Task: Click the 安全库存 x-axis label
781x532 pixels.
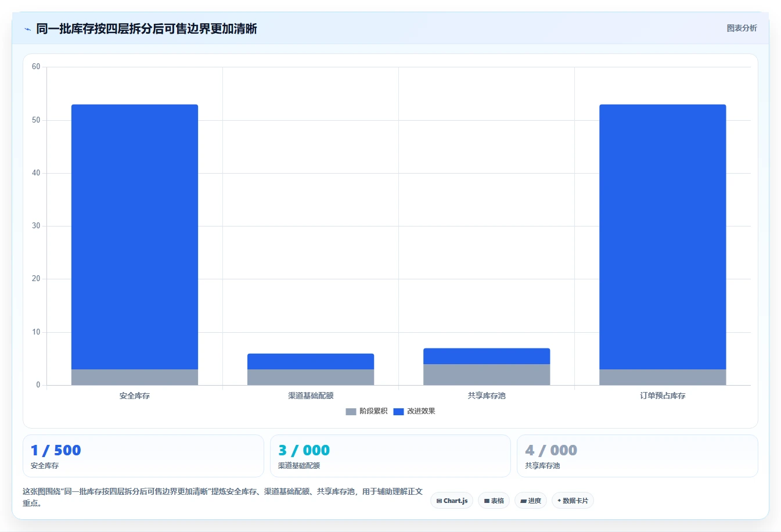Action: coord(135,396)
